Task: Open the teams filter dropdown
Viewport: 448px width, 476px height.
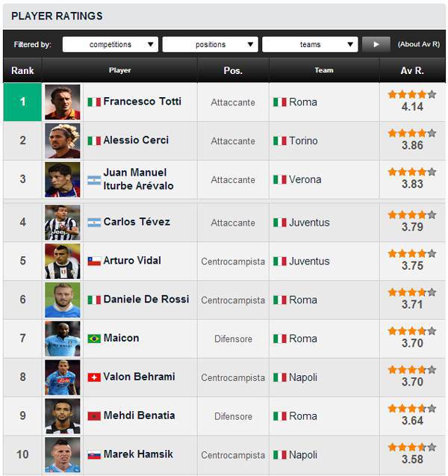Action: coord(310,45)
